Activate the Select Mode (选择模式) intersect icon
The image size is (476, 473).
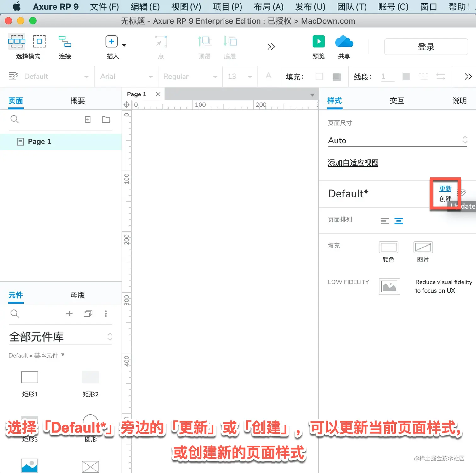click(17, 41)
